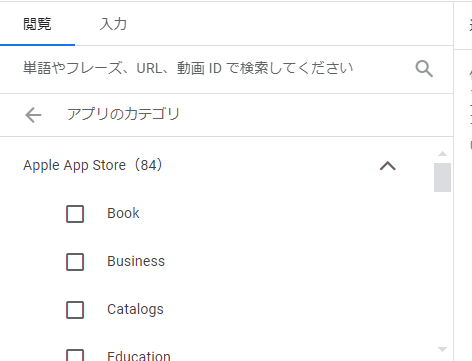This screenshot has height=361, width=472.
Task: Collapse the Apple App Store section chevron
Action: click(388, 166)
